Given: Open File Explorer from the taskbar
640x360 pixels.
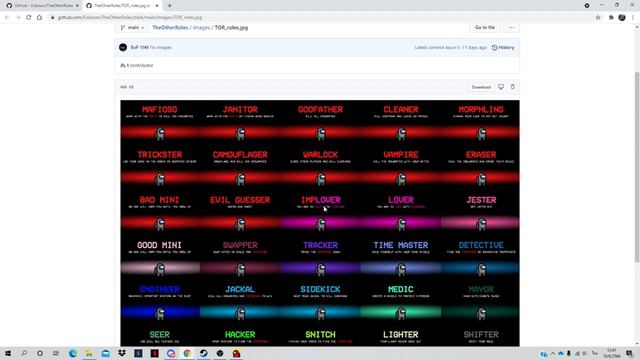Looking at the screenshot, I should click(89, 353).
